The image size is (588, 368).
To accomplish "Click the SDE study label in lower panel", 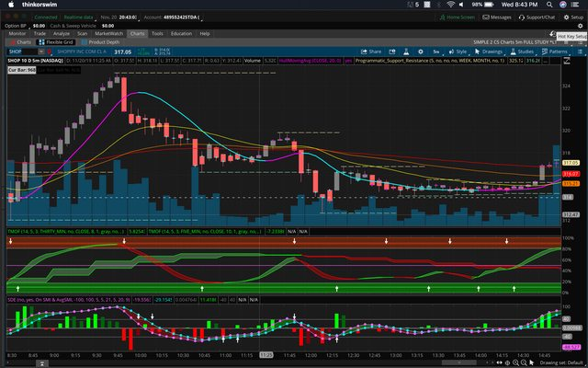I will point(69,300).
